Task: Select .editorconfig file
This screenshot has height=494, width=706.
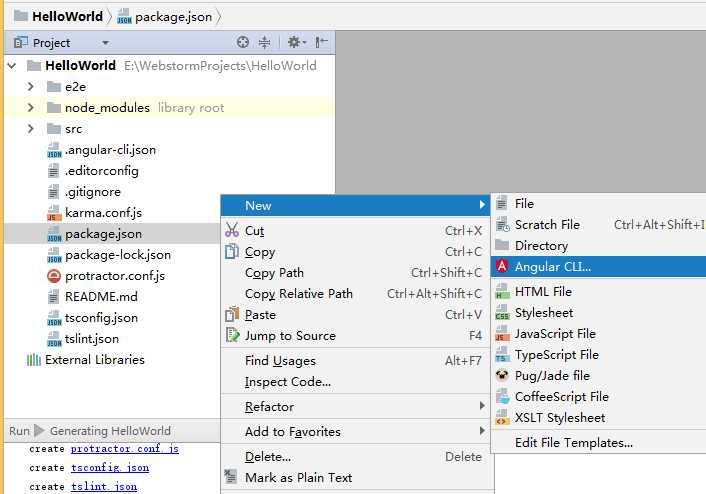Action: 101,171
